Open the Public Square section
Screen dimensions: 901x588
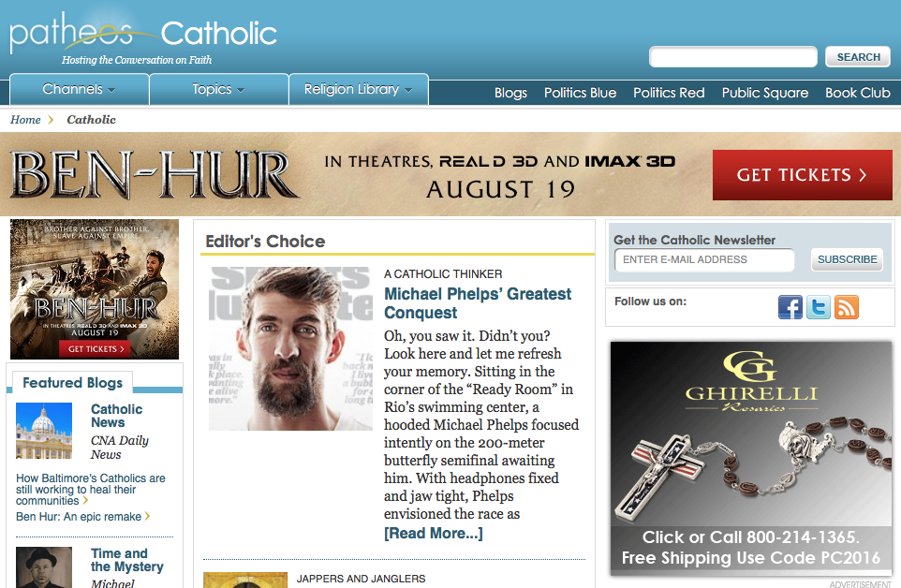[765, 93]
